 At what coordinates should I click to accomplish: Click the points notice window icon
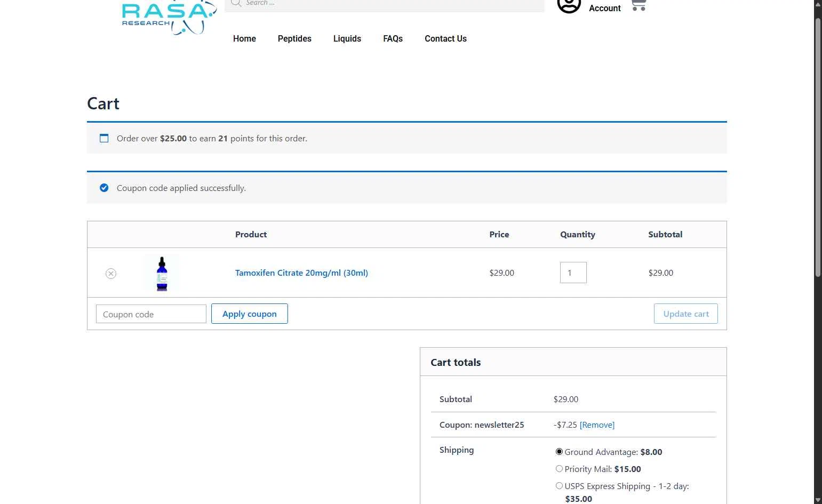[x=104, y=138]
